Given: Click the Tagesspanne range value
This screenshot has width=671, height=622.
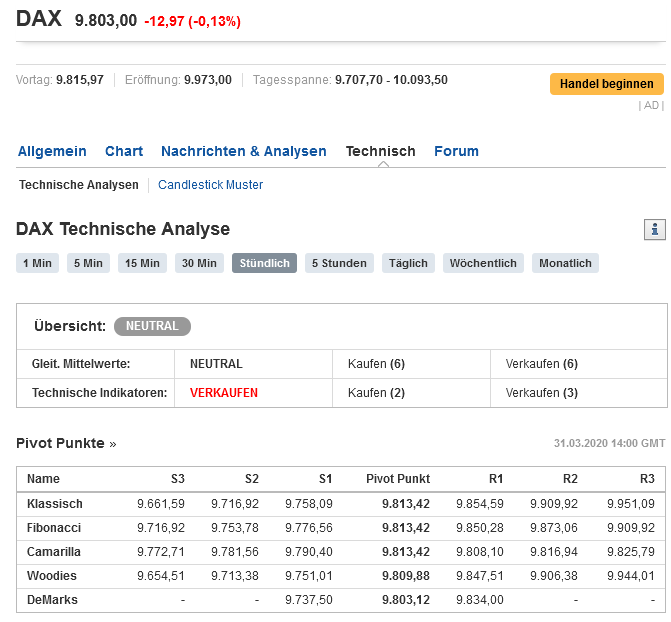Looking at the screenshot, I should click(x=391, y=80).
